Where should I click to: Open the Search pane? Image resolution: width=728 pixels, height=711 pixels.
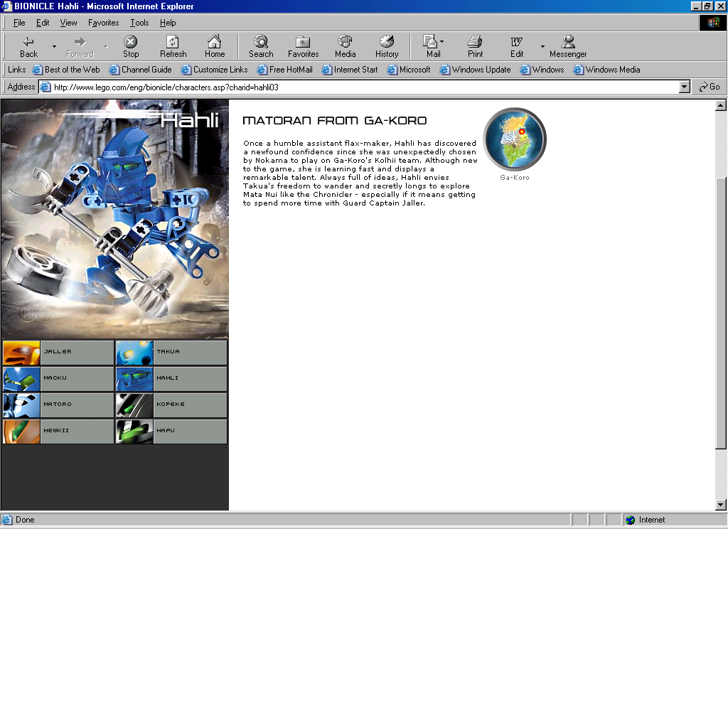coord(261,46)
